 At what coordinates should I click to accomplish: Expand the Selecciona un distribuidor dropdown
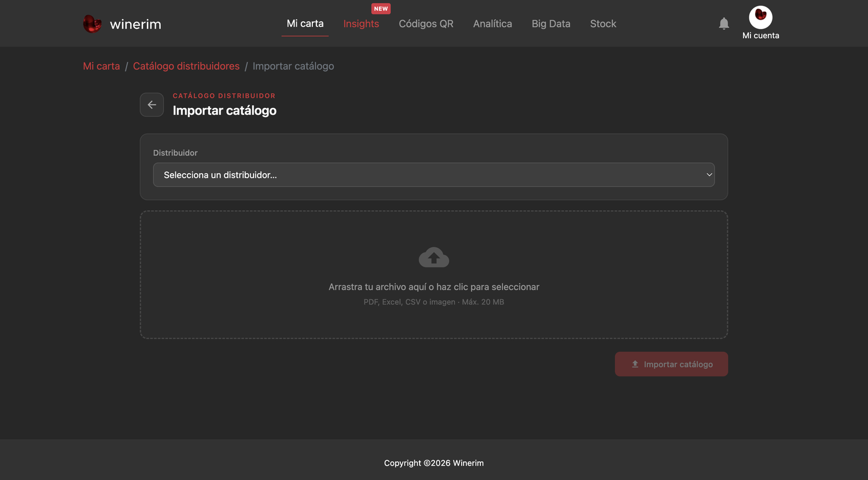click(x=434, y=175)
